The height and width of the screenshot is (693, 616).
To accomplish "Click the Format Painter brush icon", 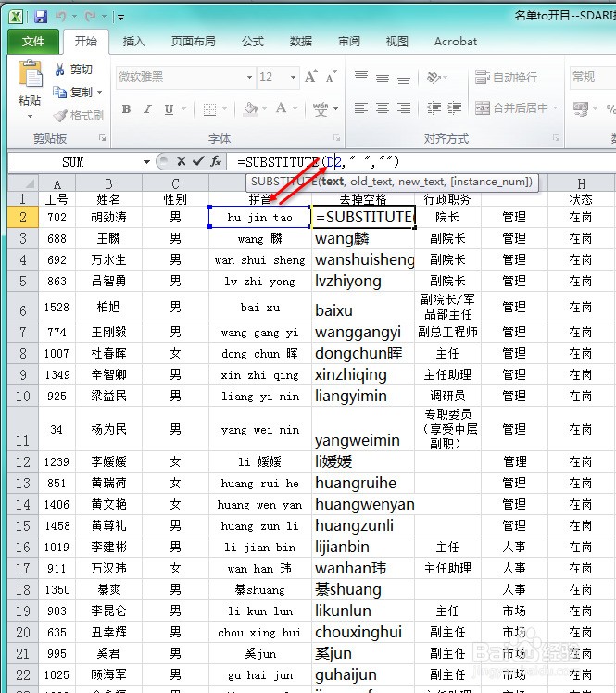I will tap(60, 116).
